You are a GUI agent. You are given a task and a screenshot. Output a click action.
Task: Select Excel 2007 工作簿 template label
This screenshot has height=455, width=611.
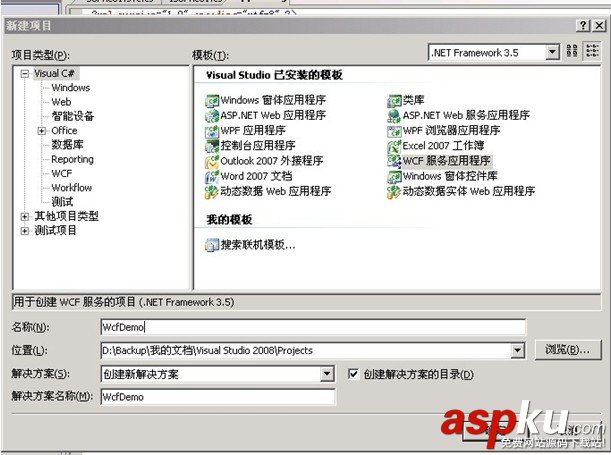pos(443,146)
